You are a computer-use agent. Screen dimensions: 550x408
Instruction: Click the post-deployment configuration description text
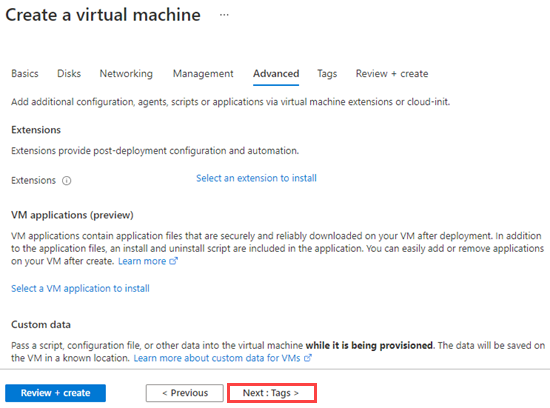(155, 151)
